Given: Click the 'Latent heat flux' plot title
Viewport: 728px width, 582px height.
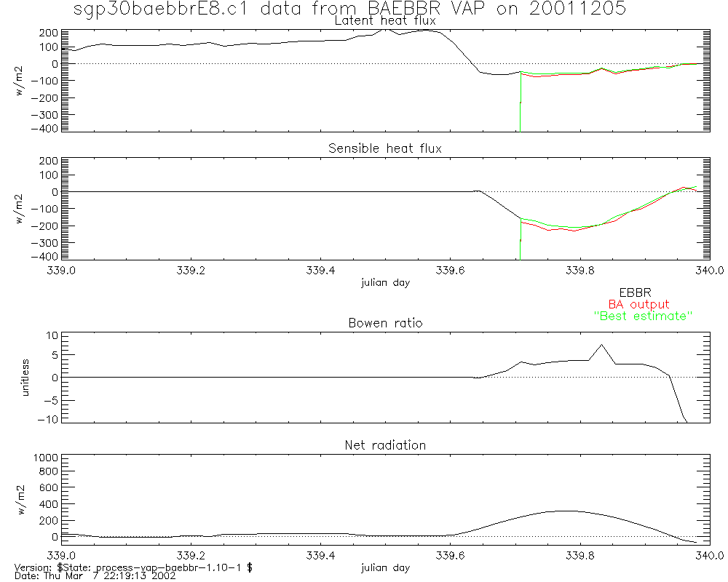Looking at the screenshot, I should [385, 20].
